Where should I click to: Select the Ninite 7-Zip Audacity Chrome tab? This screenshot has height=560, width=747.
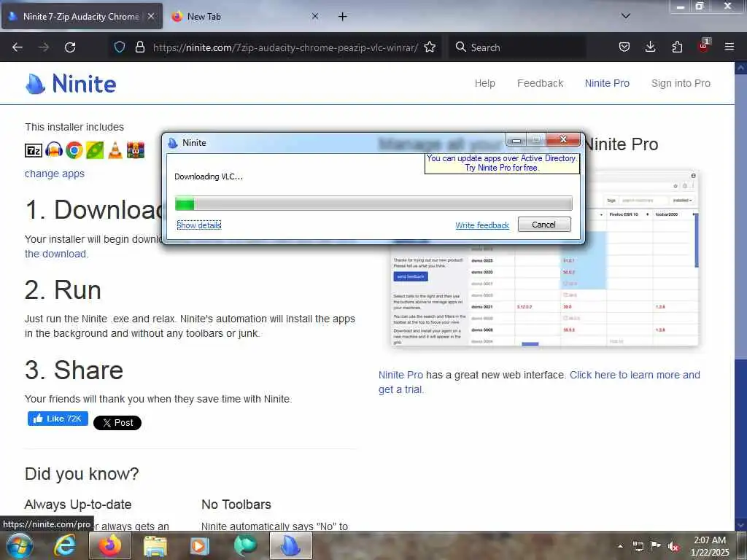[x=82, y=17]
